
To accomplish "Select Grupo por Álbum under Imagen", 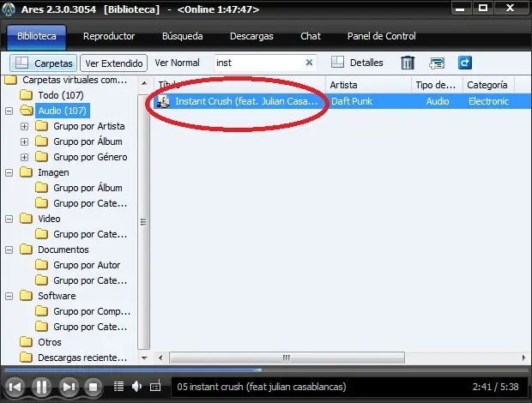I will click(x=88, y=188).
